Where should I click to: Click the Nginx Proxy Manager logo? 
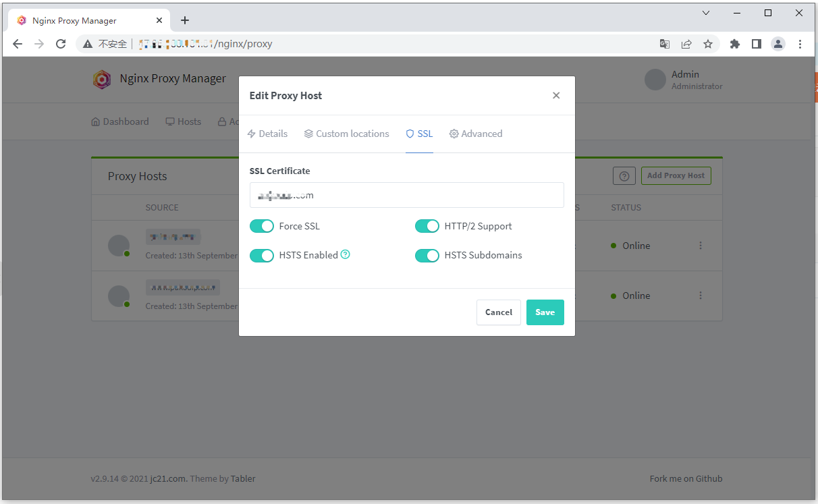click(x=101, y=79)
